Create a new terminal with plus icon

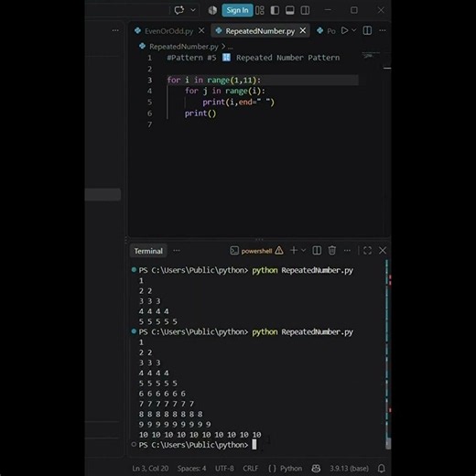pyautogui.click(x=294, y=251)
